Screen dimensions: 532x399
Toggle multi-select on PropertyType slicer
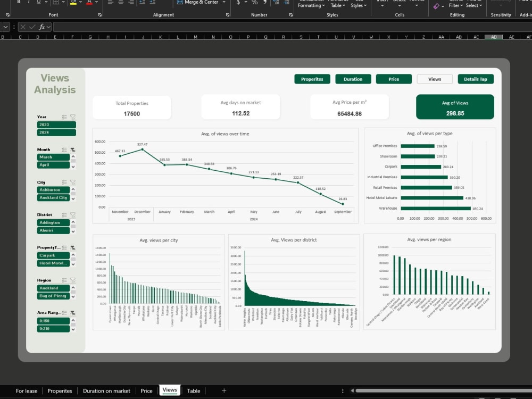click(x=64, y=248)
